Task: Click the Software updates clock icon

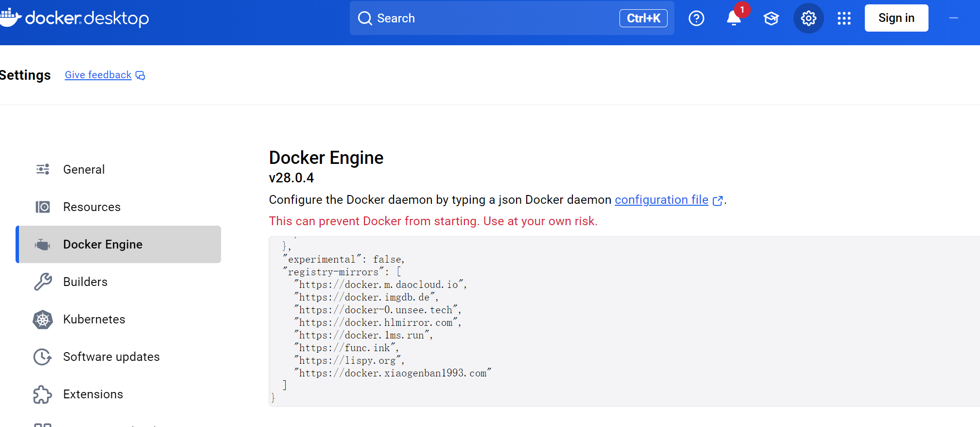Action: (43, 357)
